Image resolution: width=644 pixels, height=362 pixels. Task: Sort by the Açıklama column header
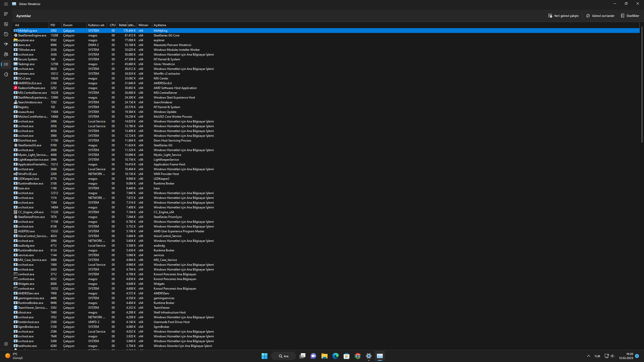tap(395, 25)
